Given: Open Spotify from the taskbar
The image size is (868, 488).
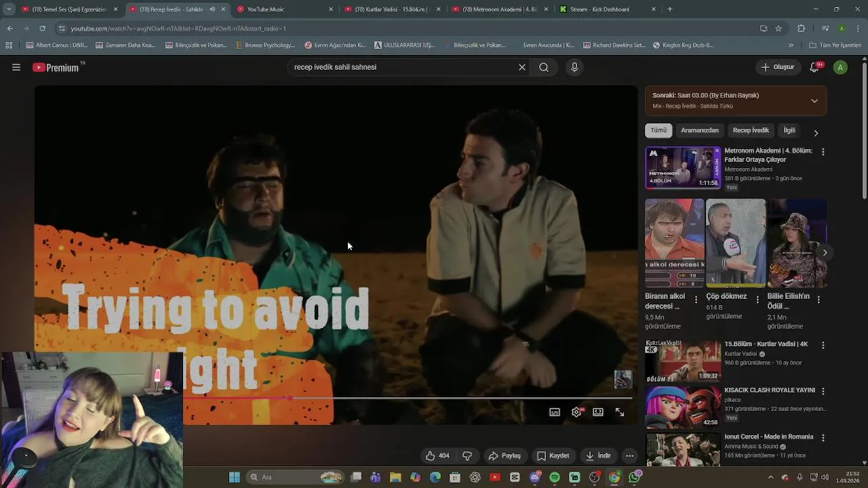Looking at the screenshot, I should point(555,477).
